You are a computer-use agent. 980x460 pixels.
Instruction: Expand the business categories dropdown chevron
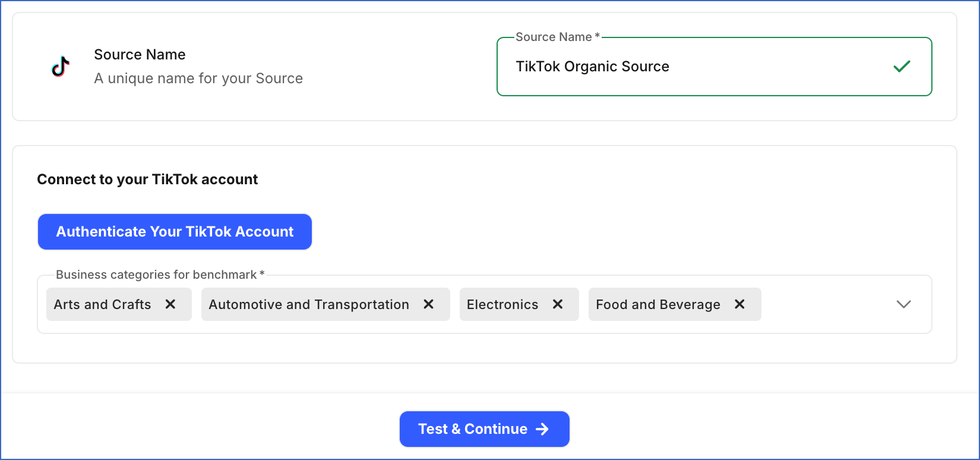(903, 304)
